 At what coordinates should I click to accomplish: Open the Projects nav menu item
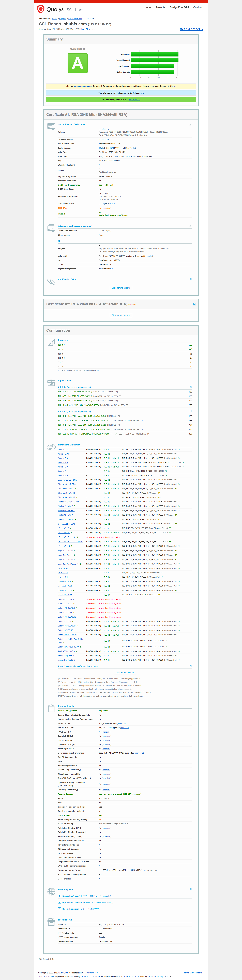click(160, 7)
